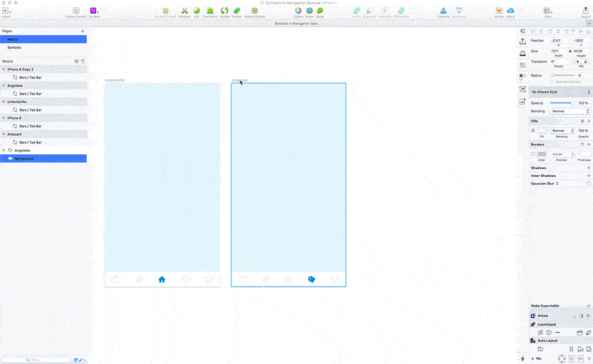Viewport: 593px width, 364px height.
Task: Select Bars / Tab Bar under Unterkünfte
Action: [x=43, y=110]
